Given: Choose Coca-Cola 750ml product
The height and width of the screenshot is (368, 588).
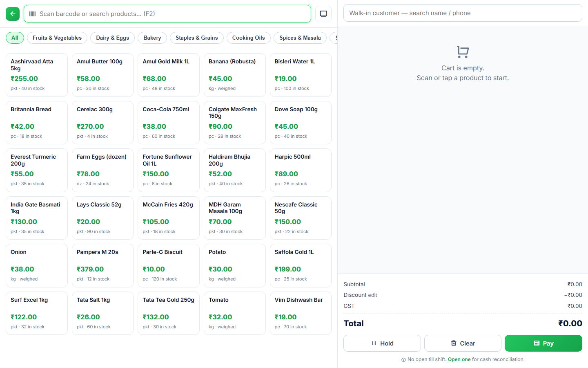Looking at the screenshot, I should point(169,123).
